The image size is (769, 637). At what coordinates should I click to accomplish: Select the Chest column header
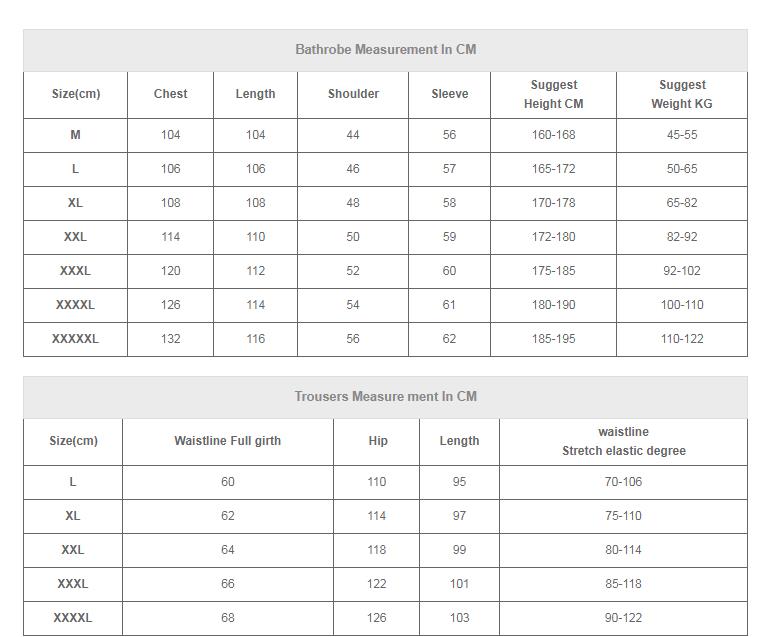point(170,94)
